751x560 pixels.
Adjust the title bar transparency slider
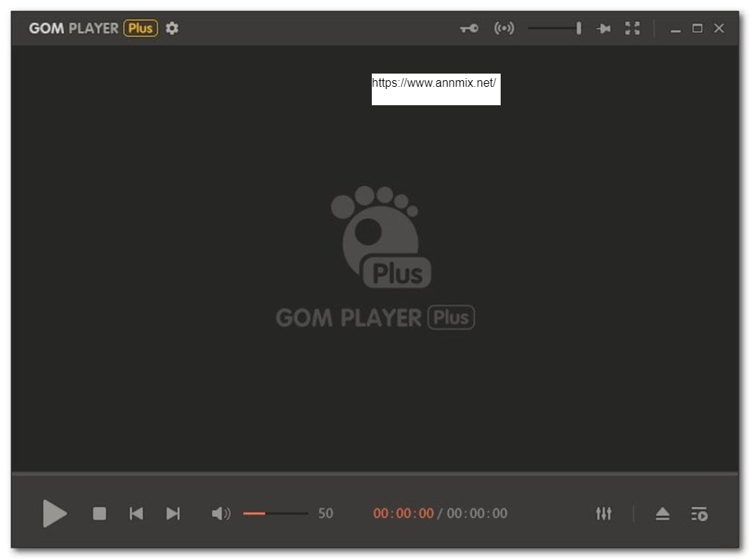point(555,28)
